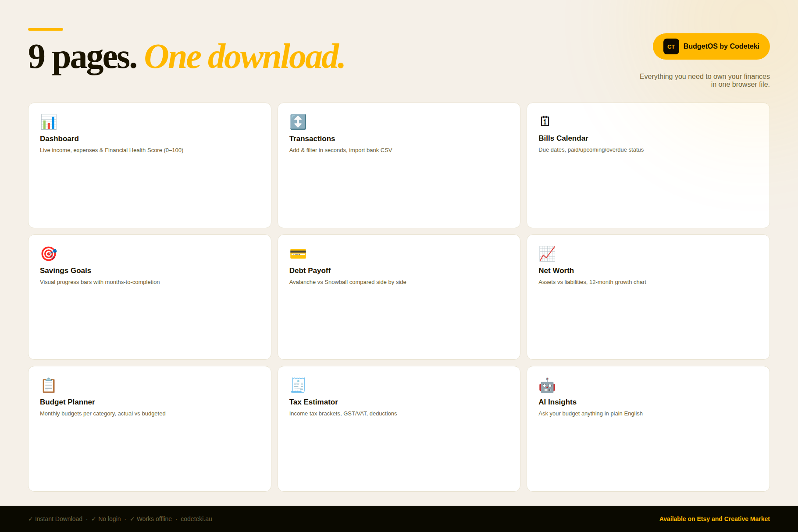The image size is (798, 532).
Task: Click the 'Works offline' footer text
Action: [154, 519]
